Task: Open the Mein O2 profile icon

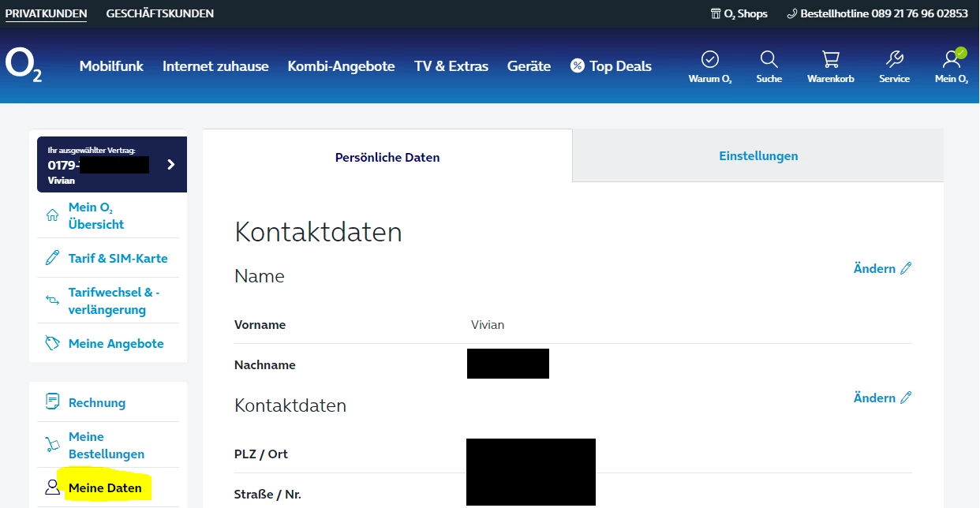Action: pos(952,58)
